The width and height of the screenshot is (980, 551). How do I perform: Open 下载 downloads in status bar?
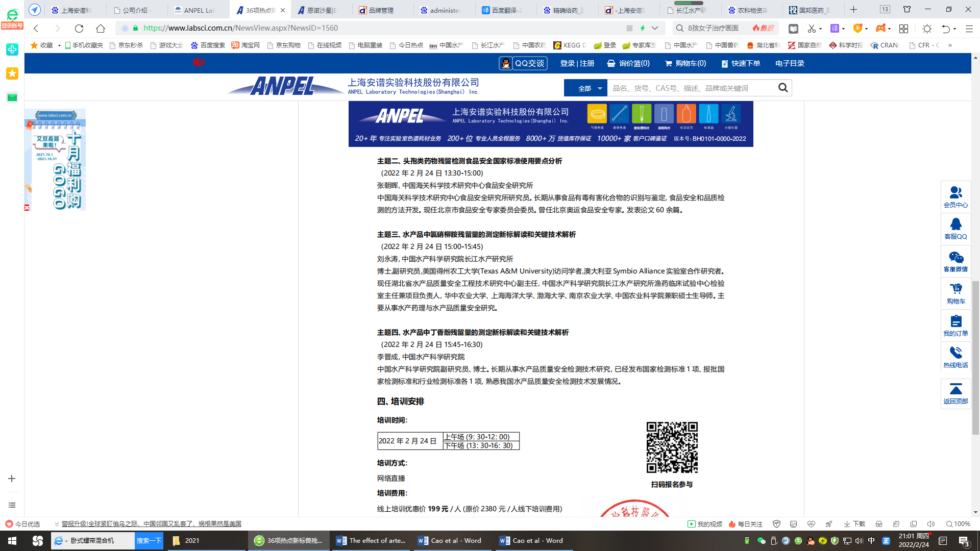point(854,524)
